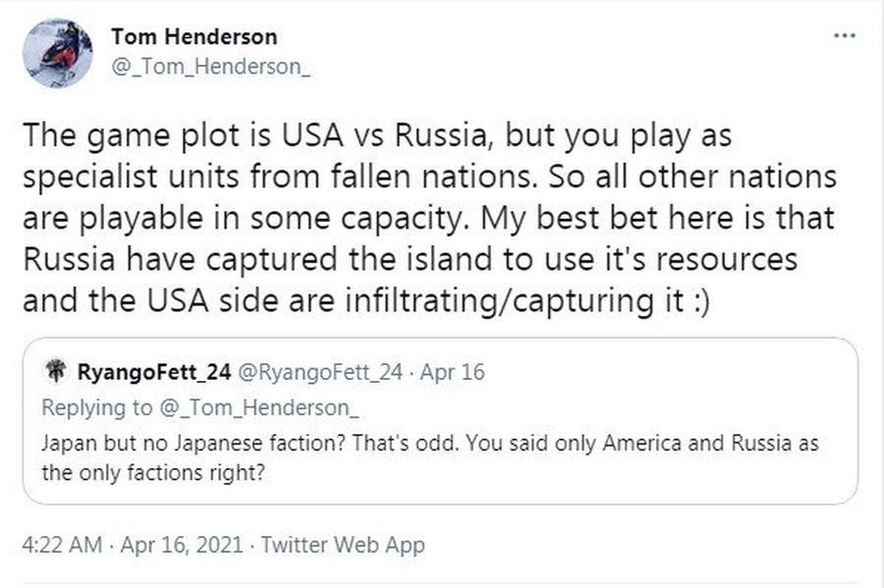Click the @RyangoFett_24 handle in quoted tweet
884x588 pixels.
pyautogui.click(x=320, y=373)
